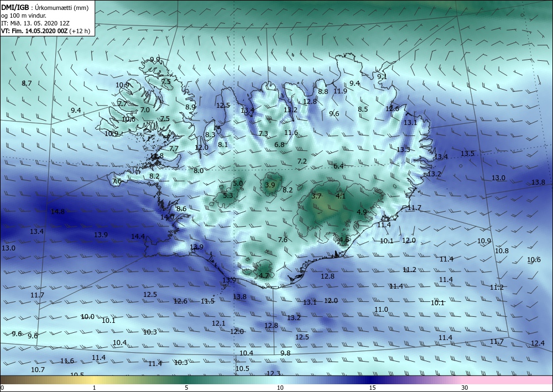This screenshot has height=392, width=553.
Task: Select the 10.8 value in the eastern sea
Action: click(x=502, y=250)
